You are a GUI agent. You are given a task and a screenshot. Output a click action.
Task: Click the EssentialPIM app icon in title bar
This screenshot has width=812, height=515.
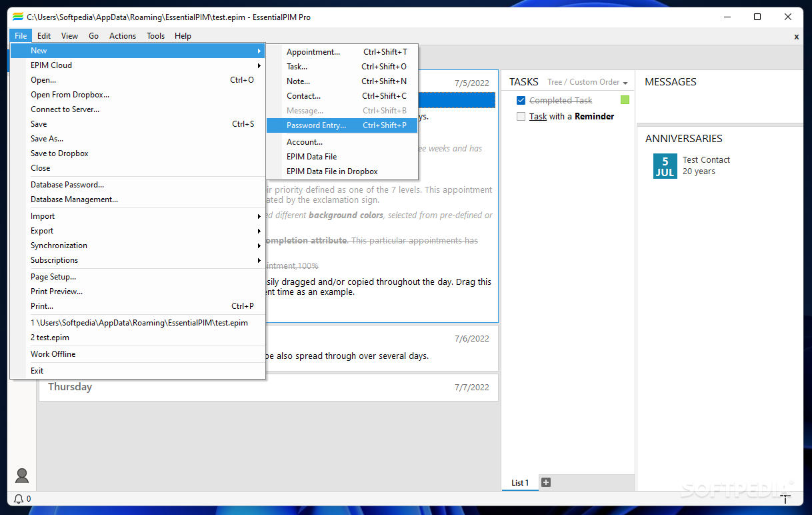(18, 17)
